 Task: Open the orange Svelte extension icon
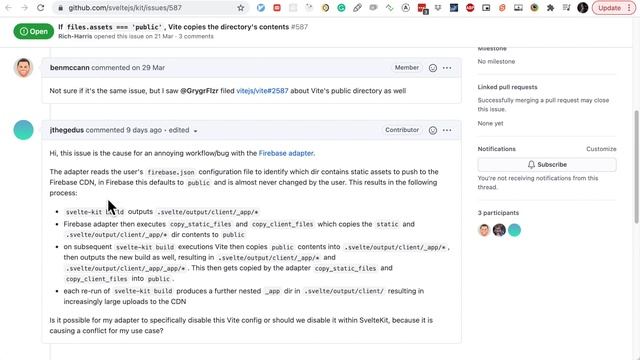502,8
